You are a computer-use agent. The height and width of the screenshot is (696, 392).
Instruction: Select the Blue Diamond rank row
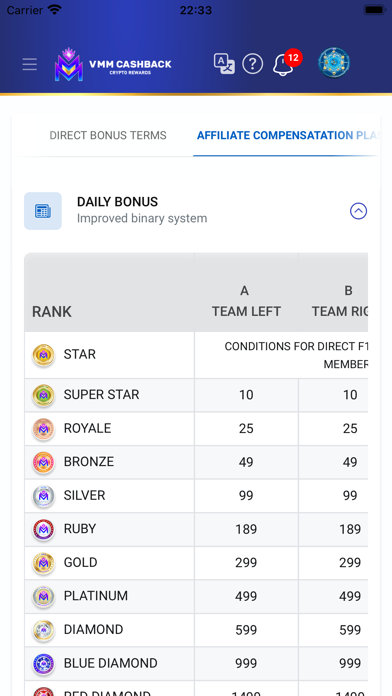[x=196, y=664]
